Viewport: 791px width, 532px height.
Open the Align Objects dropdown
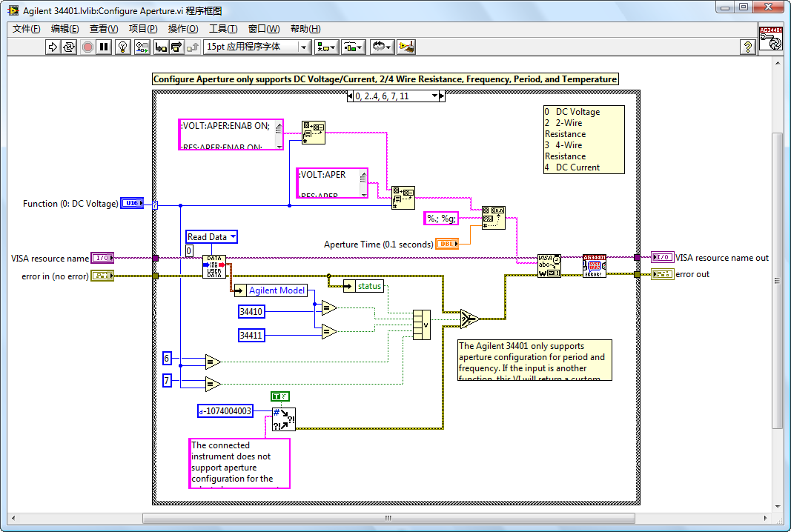[x=325, y=47]
